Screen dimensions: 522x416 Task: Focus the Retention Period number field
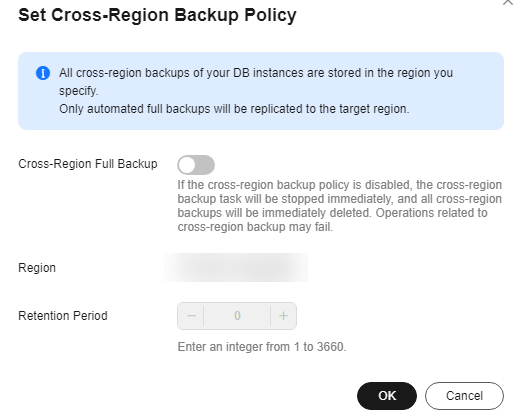pyautogui.click(x=237, y=316)
